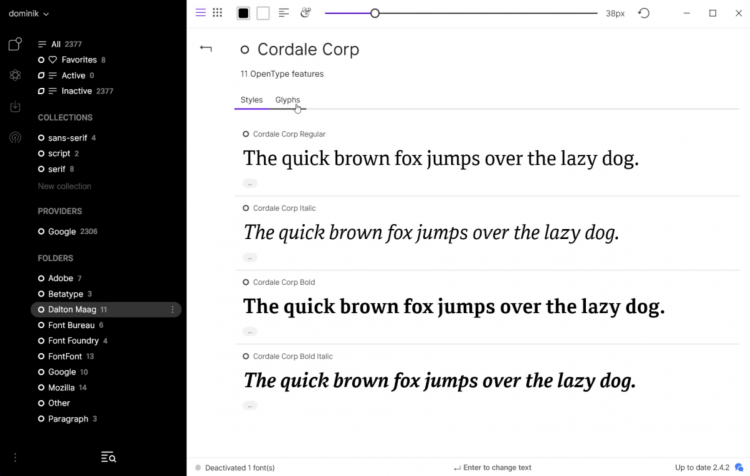Open the Mozilla folder
The height and width of the screenshot is (476, 750).
(x=61, y=387)
